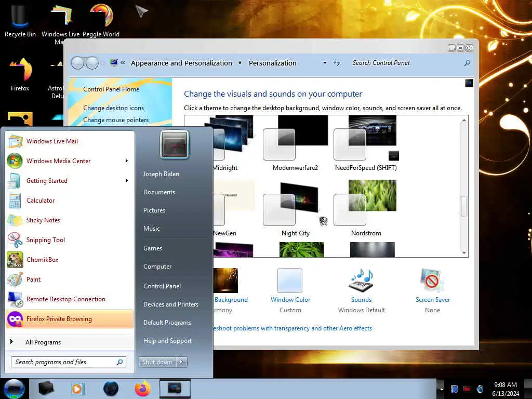Open Games from Start menu
This screenshot has height=399, width=532.
click(x=153, y=248)
